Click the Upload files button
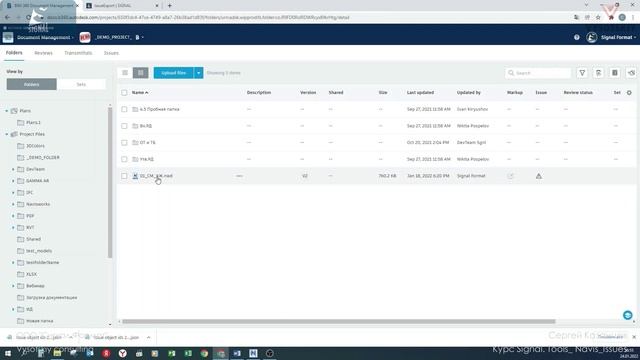640x360 pixels. pyautogui.click(x=173, y=73)
